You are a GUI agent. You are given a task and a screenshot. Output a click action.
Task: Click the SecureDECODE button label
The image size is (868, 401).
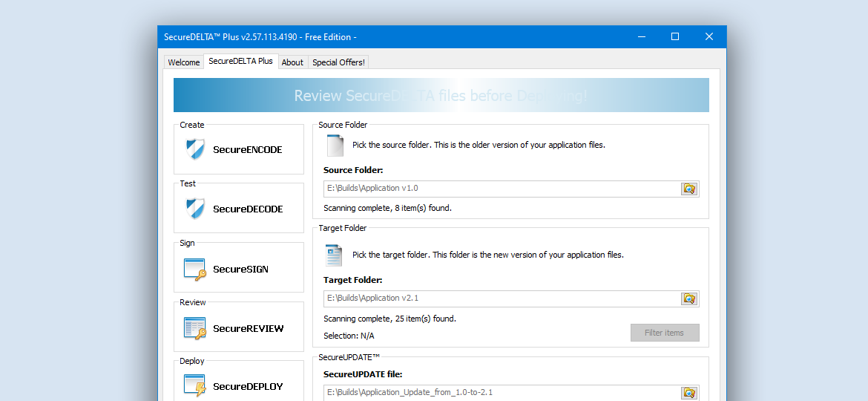tap(248, 209)
